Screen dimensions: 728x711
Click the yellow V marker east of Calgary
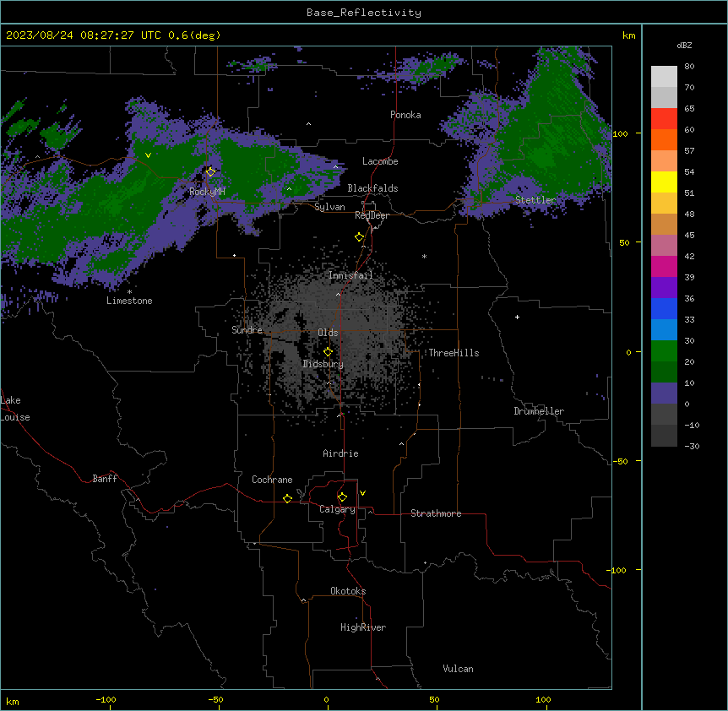click(362, 493)
